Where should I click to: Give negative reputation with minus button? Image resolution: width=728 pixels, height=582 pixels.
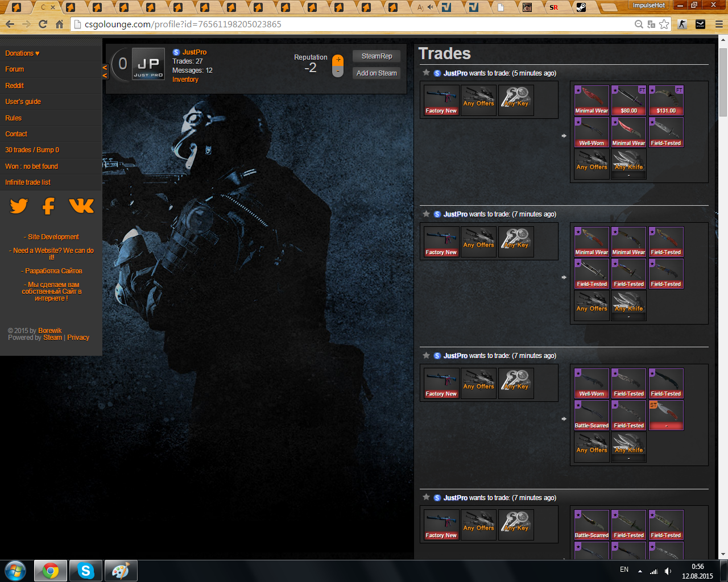(x=338, y=72)
